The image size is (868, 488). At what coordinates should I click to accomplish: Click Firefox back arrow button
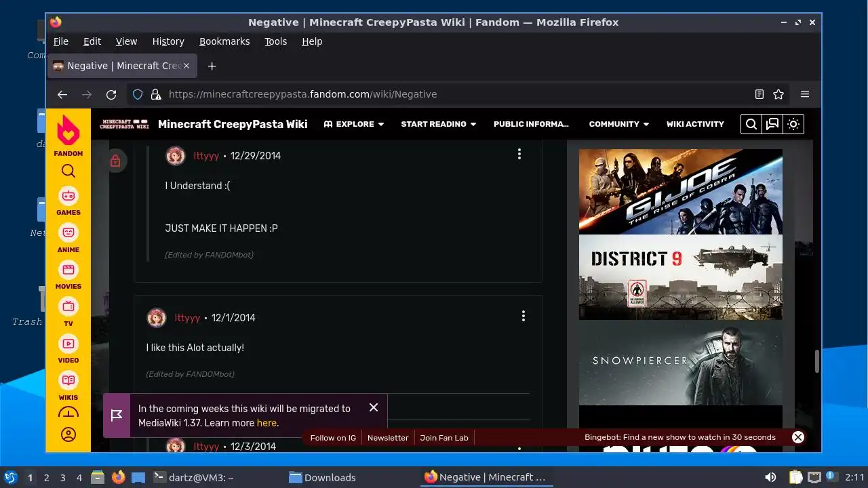[x=62, y=94]
